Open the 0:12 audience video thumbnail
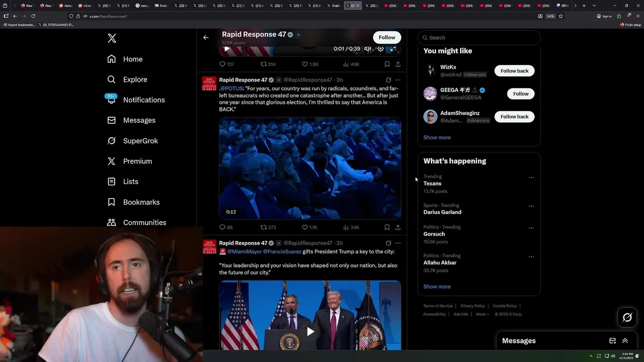This screenshot has height=362, width=644. (310, 168)
